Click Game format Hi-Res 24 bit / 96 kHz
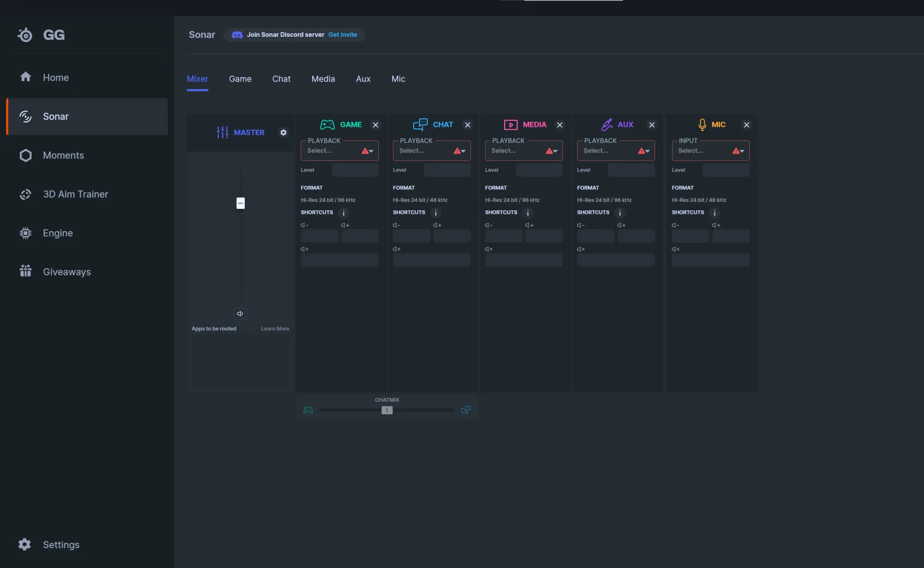 tap(328, 200)
